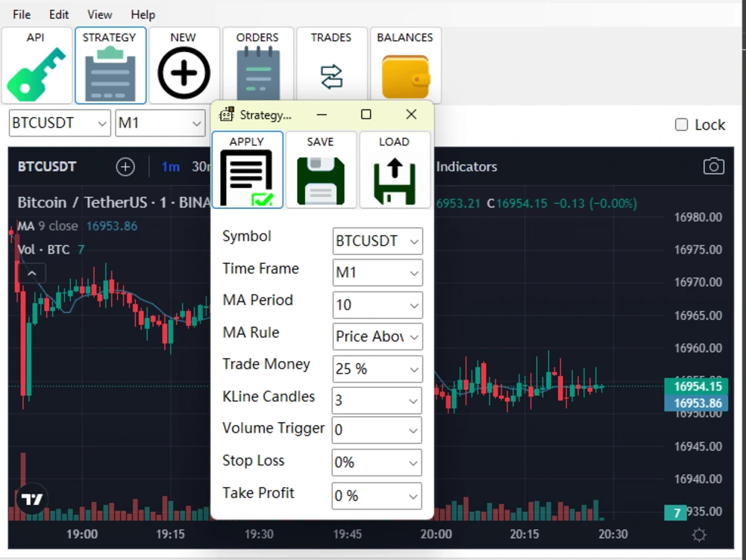Expand the Volume Trigger dropdown

pyautogui.click(x=377, y=430)
